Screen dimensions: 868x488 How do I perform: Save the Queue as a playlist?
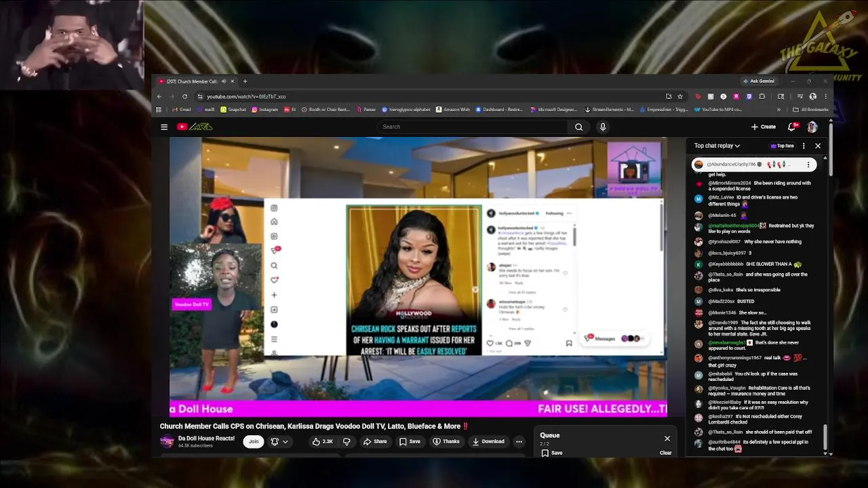(552, 453)
